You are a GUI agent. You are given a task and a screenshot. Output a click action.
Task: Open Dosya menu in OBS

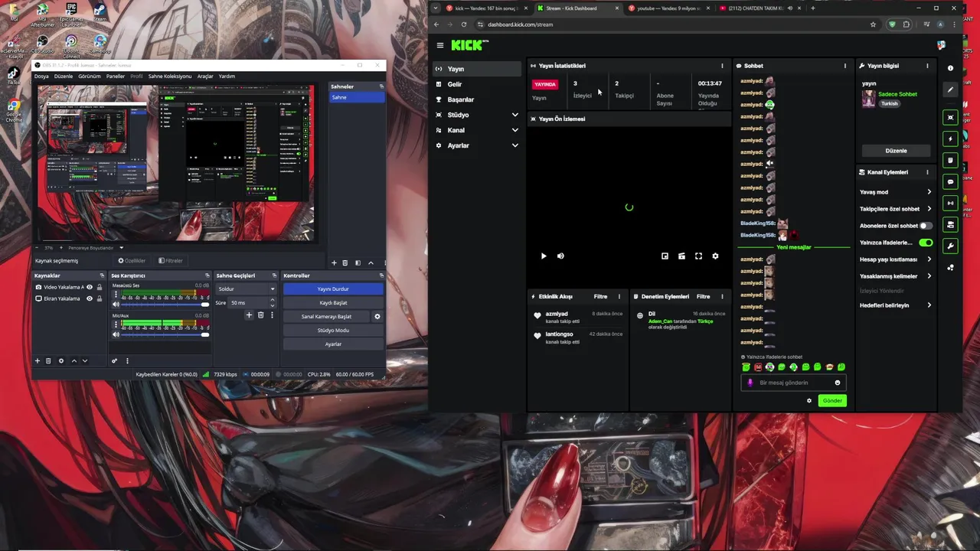41,77
